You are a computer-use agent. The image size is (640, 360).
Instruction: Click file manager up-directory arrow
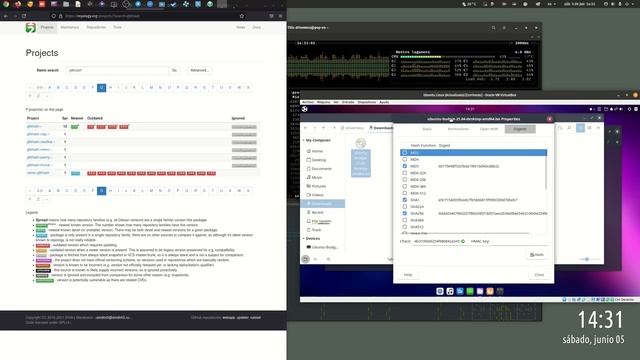[x=323, y=128]
